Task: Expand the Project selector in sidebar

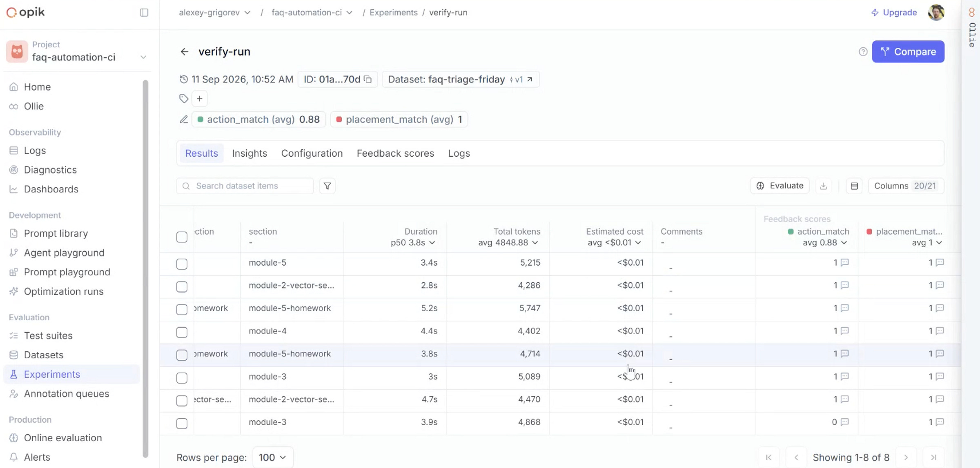Action: pos(77,52)
